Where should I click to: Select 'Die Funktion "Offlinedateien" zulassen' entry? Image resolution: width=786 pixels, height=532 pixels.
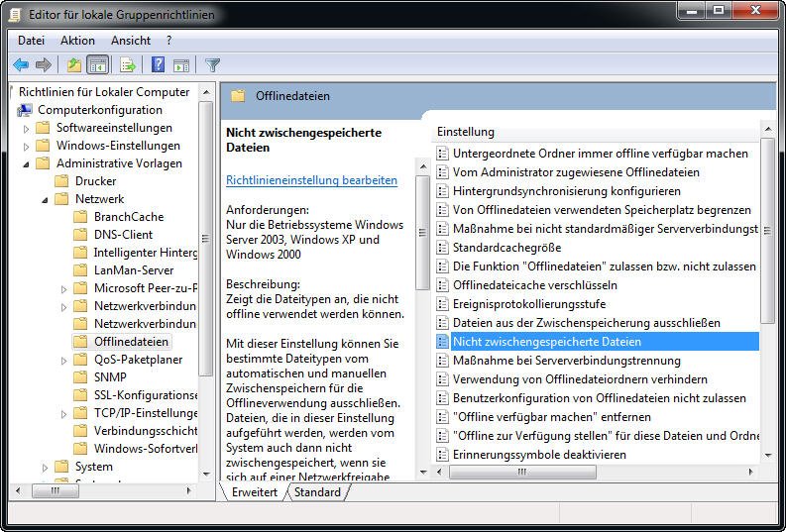pos(605,266)
